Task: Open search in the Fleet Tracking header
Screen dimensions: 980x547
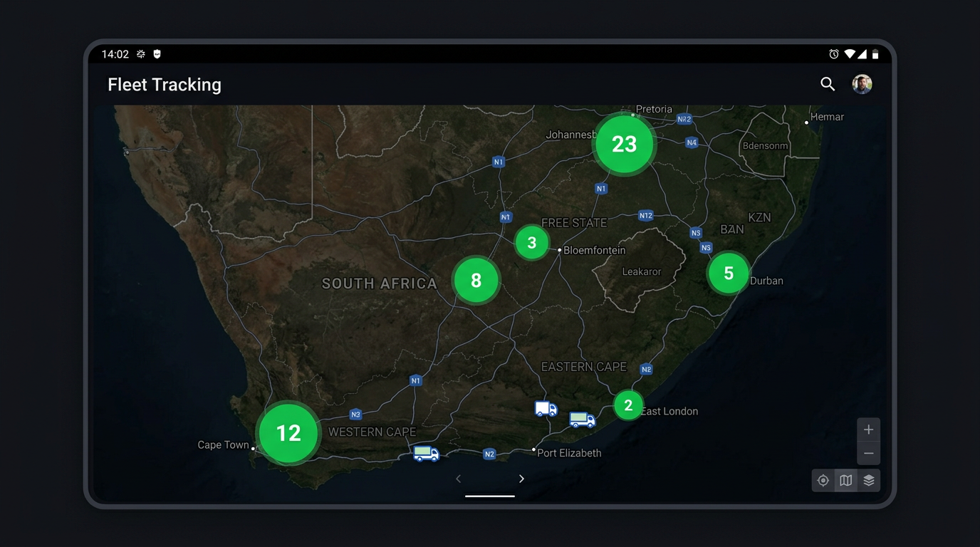Action: click(827, 84)
